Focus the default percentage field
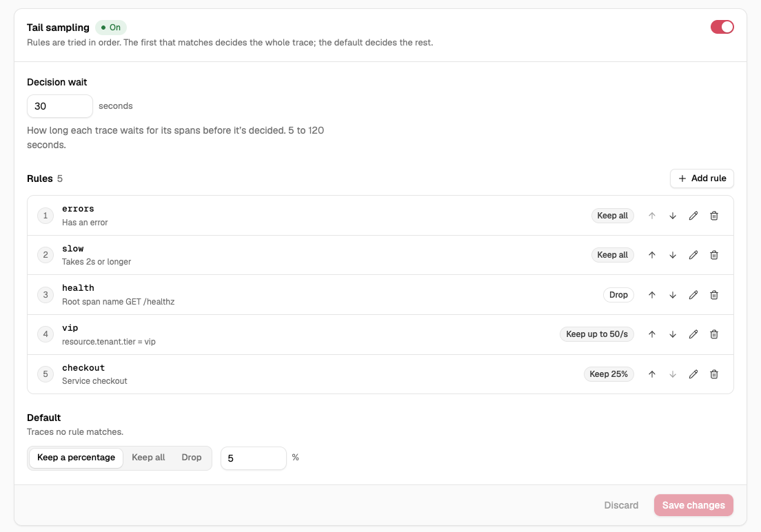Screen dimensions: 761x532 coord(254,458)
